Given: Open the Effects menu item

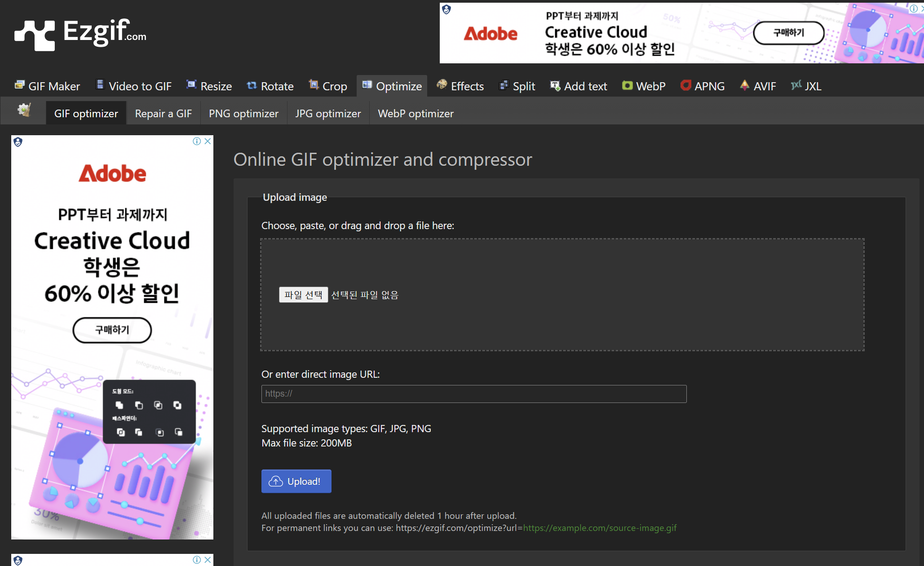Looking at the screenshot, I should click(x=460, y=86).
